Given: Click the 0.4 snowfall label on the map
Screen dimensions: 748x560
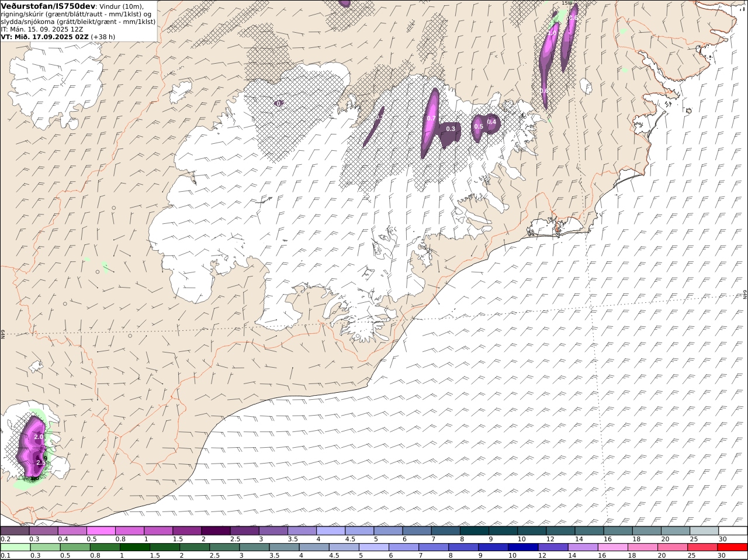Looking at the screenshot, I should click(492, 122).
